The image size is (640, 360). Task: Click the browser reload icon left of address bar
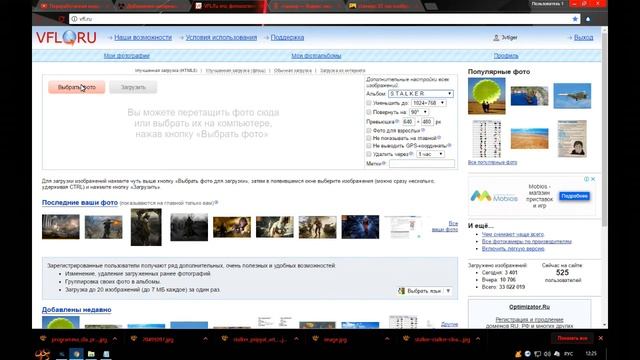click(61, 19)
